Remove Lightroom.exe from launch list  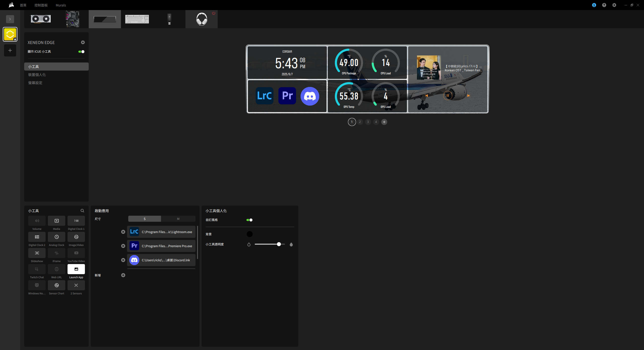click(123, 232)
